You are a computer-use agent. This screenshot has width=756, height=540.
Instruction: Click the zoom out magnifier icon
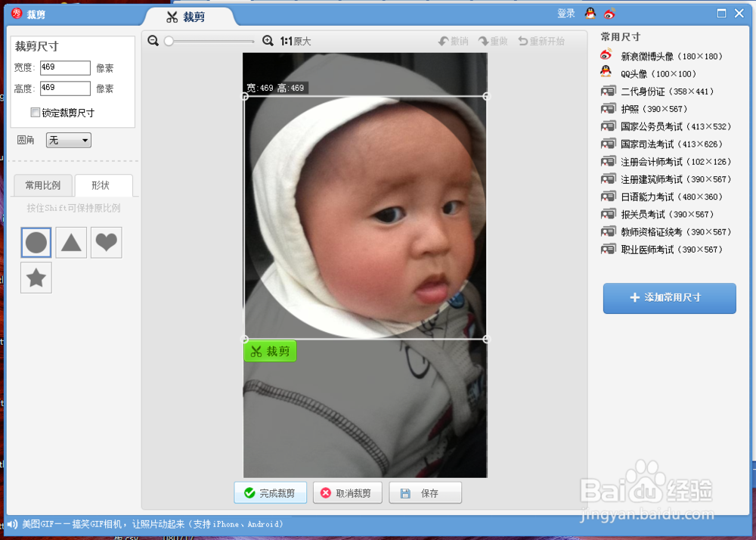coord(153,41)
